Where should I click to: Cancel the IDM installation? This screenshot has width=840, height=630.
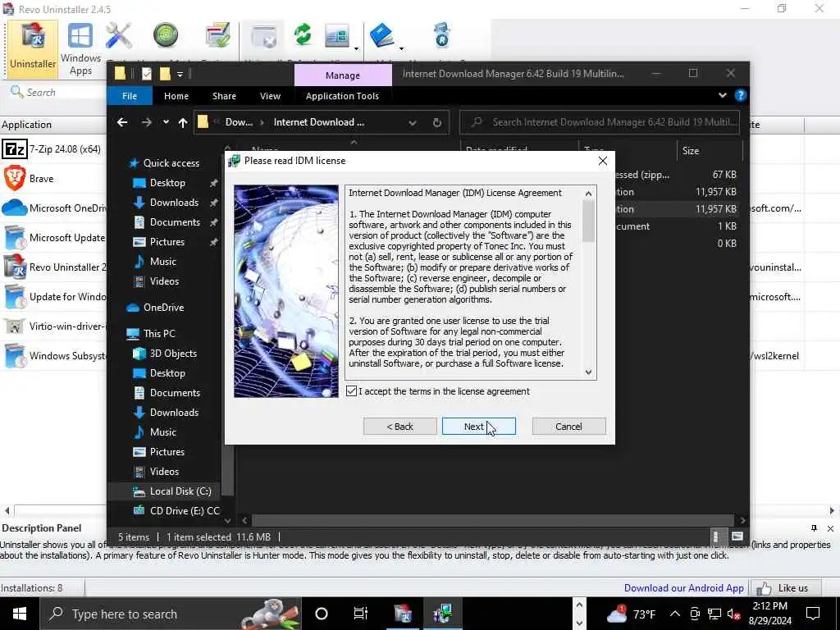click(569, 427)
